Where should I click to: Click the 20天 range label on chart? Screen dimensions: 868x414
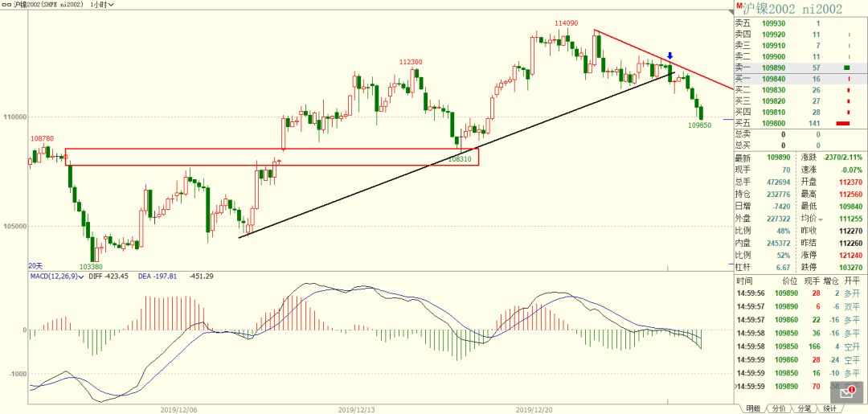(35, 266)
